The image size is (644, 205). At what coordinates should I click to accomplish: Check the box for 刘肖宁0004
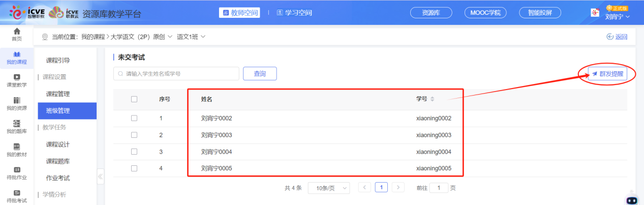point(134,152)
